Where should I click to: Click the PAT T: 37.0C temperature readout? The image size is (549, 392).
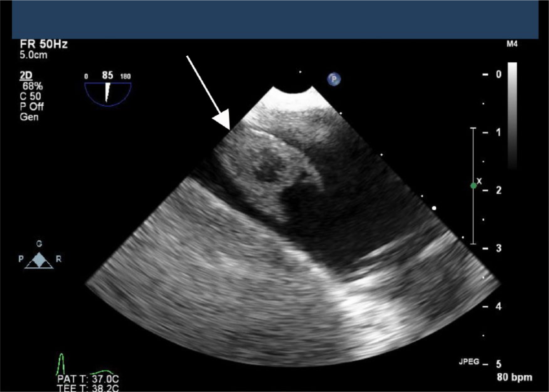pyautogui.click(x=88, y=379)
